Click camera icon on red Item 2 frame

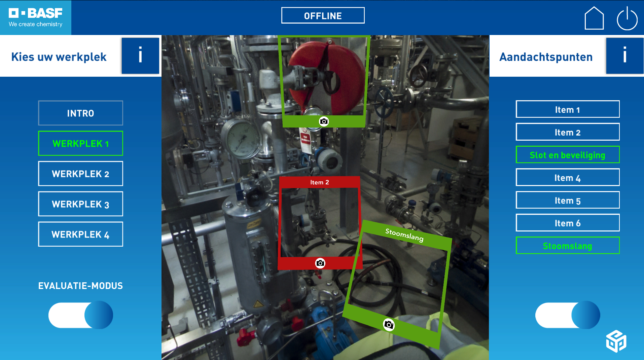tap(320, 263)
